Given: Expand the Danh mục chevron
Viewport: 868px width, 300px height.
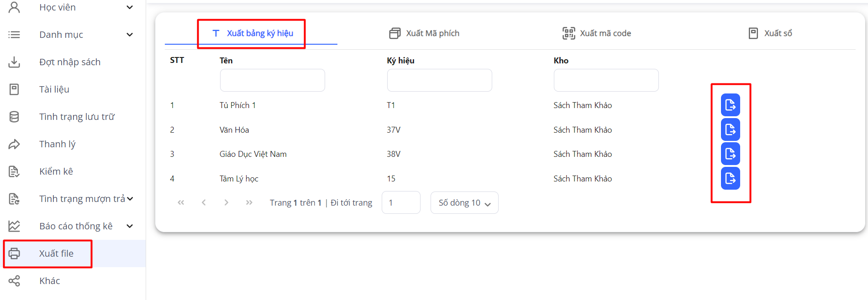Looking at the screenshot, I should [x=130, y=35].
